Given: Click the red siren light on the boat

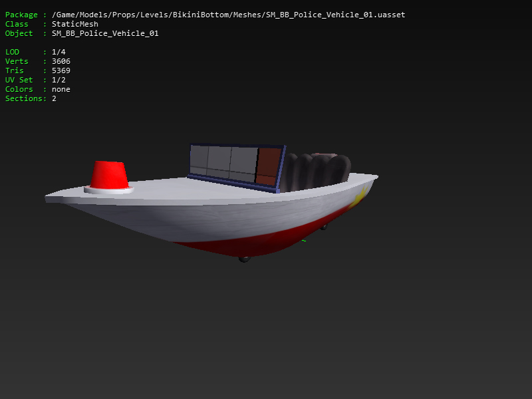Looking at the screenshot, I should point(109,175).
